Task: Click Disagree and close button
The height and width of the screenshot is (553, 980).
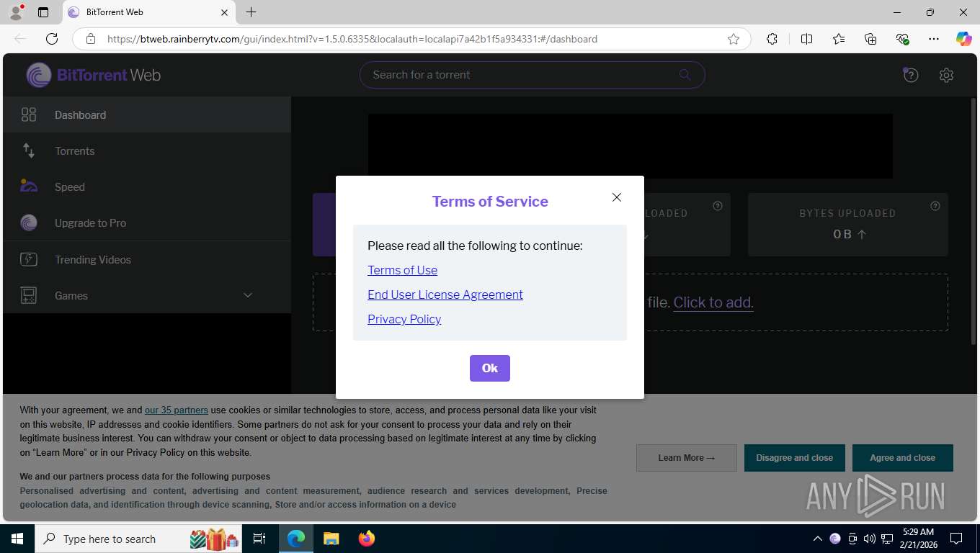Action: point(795,458)
